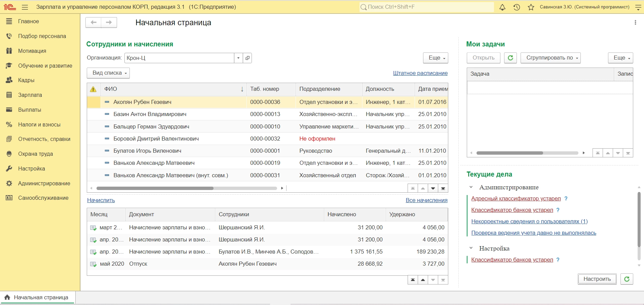The width and height of the screenshot is (644, 305).
Task: Expand the Организация dropdown list
Action: [238, 58]
